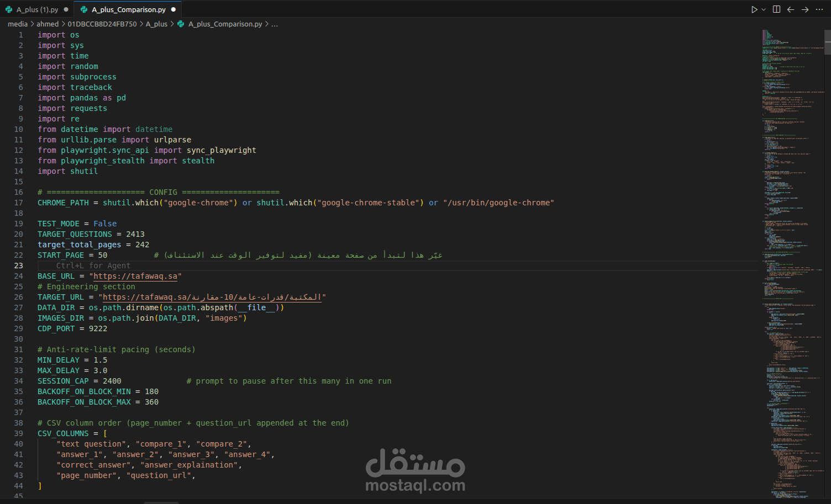Open the ahmed breadcrumb segment

(x=48, y=24)
